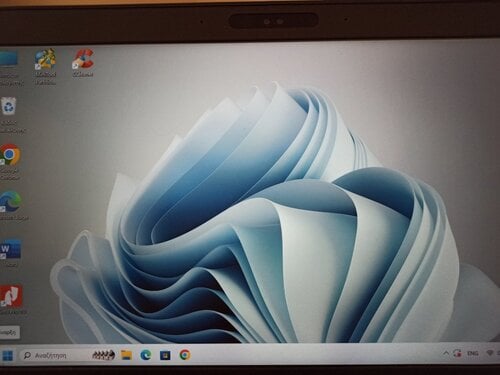The height and width of the screenshot is (375, 500).
Task: Launch Google Chrome from the taskbar
Action: pos(185,355)
